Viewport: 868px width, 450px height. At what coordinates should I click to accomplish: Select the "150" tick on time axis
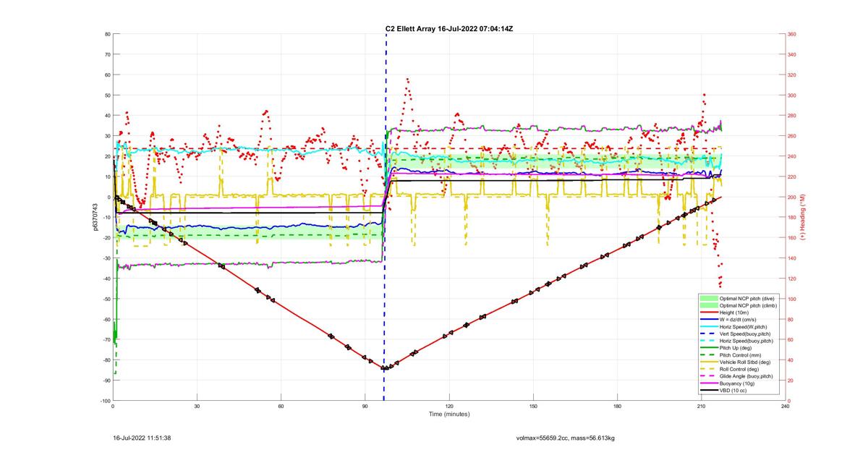pos(533,407)
